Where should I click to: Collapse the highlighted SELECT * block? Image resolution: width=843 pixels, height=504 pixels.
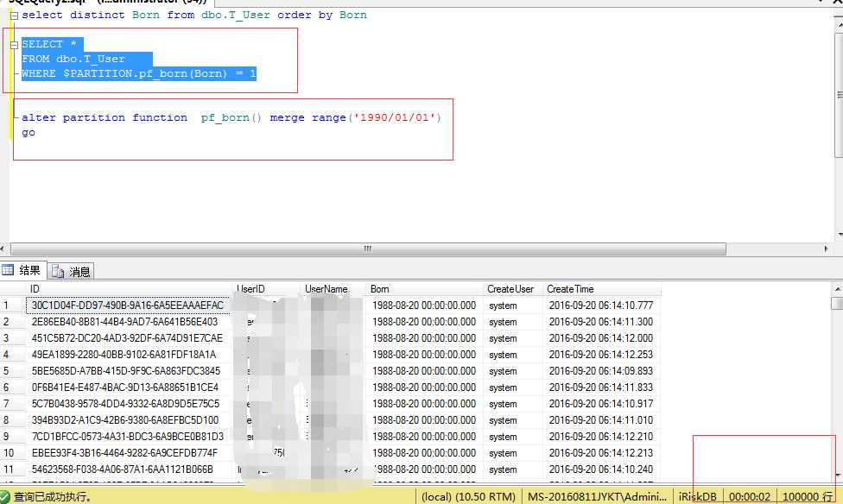15,45
